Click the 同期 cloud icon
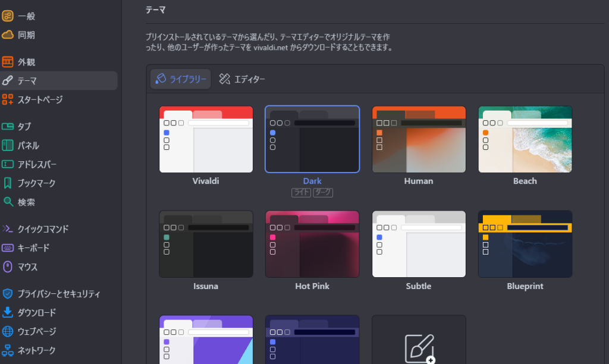The height and width of the screenshot is (364, 609). [x=8, y=35]
